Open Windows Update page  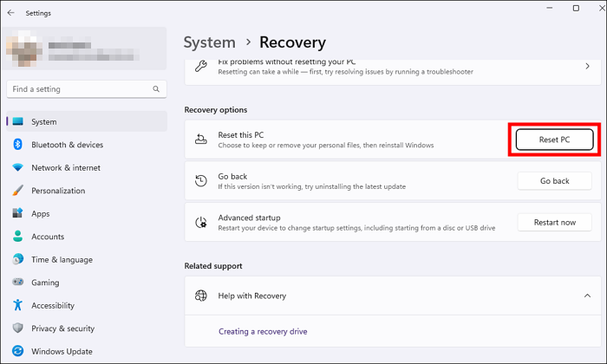click(x=87, y=351)
